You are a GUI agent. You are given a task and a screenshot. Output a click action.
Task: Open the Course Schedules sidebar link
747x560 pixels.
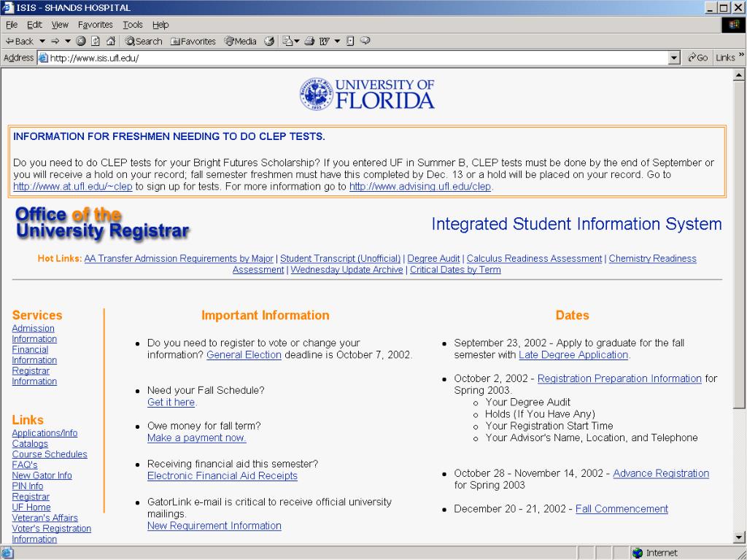click(x=50, y=454)
